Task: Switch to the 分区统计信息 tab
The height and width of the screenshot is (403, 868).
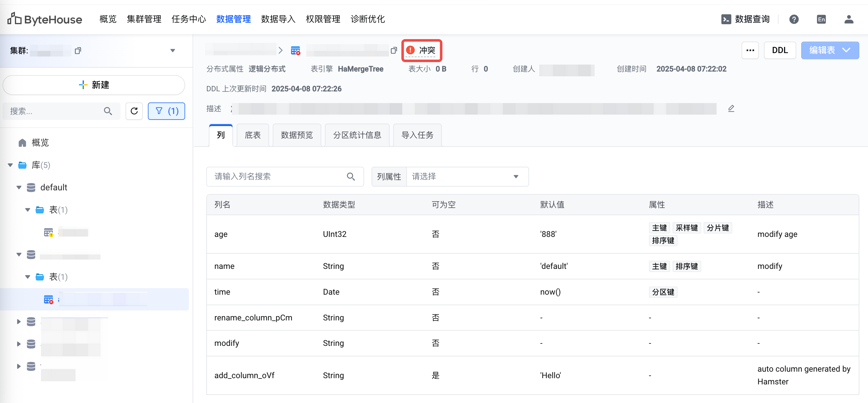Action: [357, 135]
